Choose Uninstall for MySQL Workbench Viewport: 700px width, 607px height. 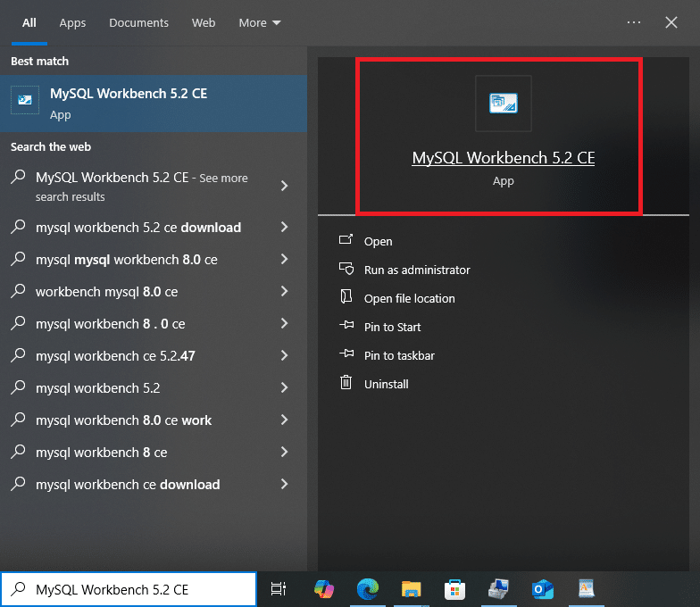pos(386,384)
